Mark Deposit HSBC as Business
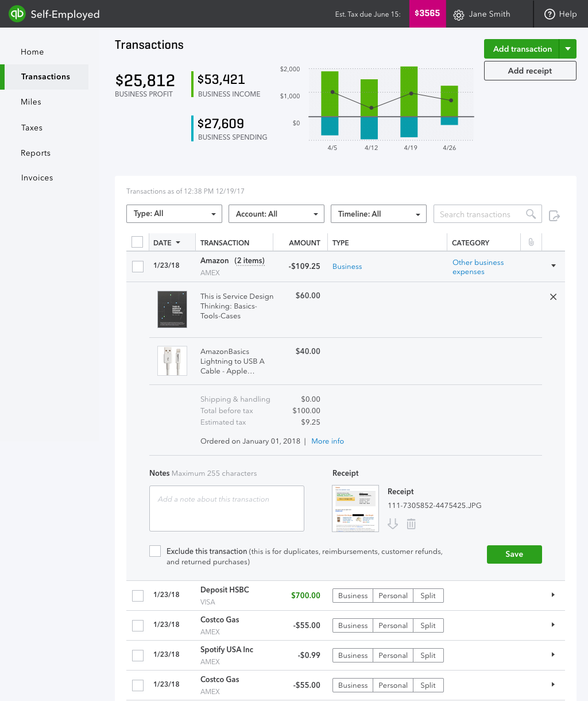This screenshot has width=588, height=701. point(353,596)
